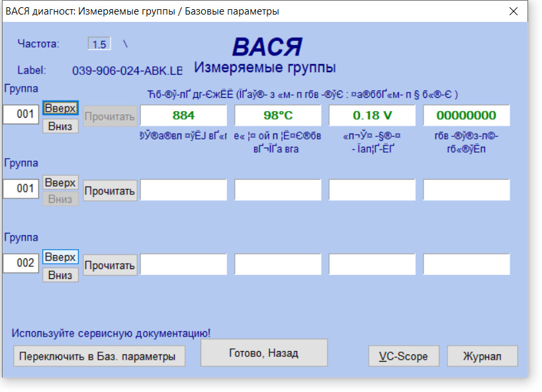Click the 0.18 V voltage value
This screenshot has width=542, height=392.
[373, 116]
